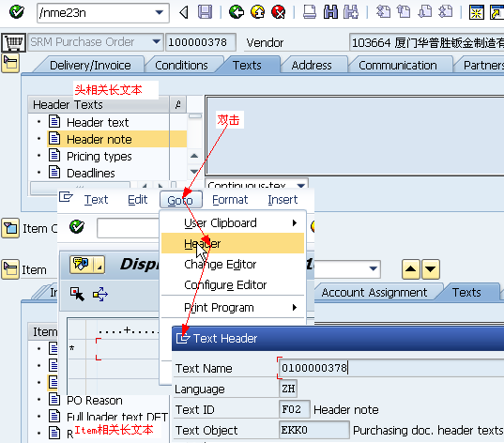This screenshot has height=443, width=504.
Task: Open the Goto menu
Action: point(180,200)
